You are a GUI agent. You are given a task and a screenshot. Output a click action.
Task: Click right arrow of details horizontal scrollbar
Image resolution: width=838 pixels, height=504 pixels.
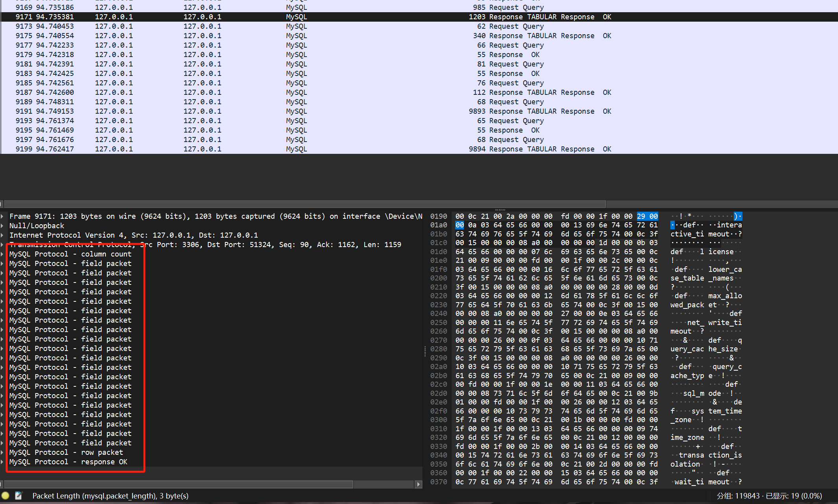(x=418, y=484)
